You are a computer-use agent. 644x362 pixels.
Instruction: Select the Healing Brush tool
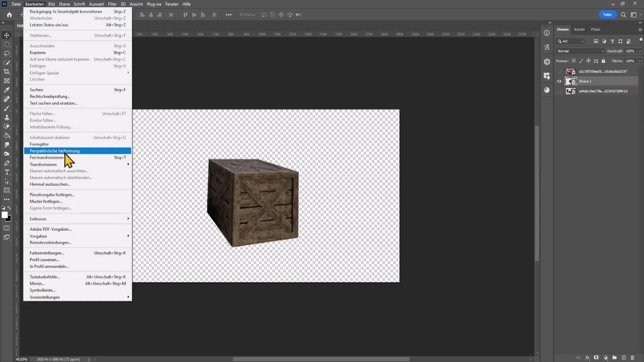click(x=7, y=99)
